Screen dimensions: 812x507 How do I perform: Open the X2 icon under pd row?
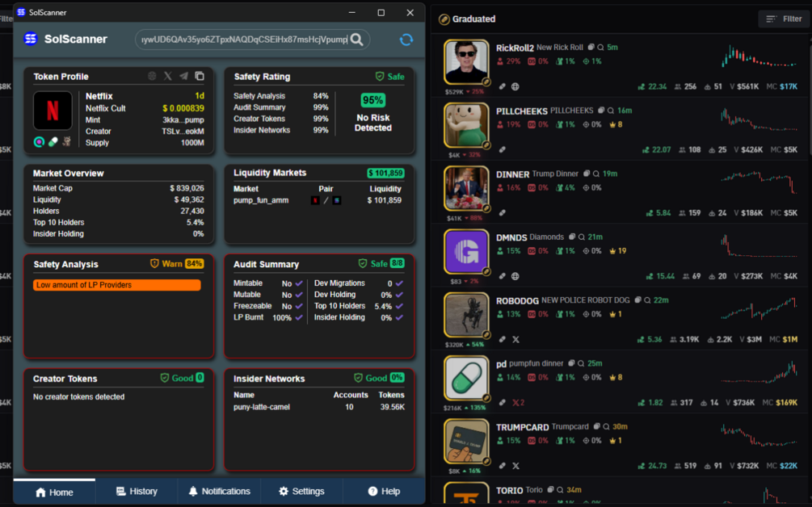(519, 403)
